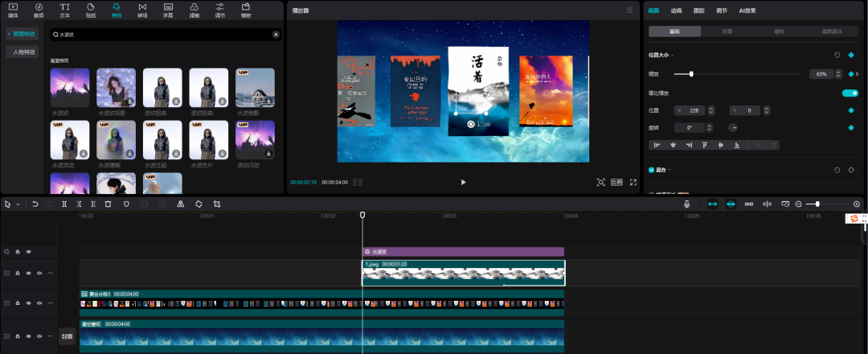Switch to the AI效果 tab
The height and width of the screenshot is (354, 868).
747,10
